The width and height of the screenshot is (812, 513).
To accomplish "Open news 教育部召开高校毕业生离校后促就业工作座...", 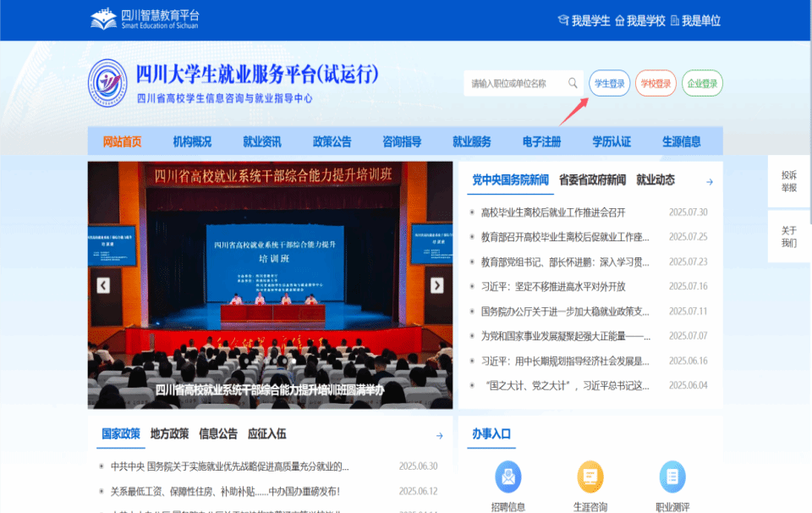I will click(x=565, y=237).
